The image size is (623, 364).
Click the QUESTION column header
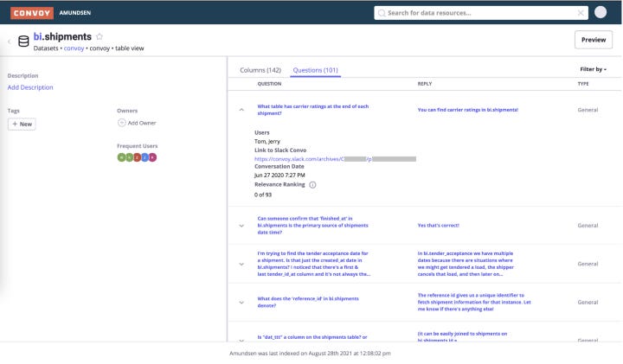pyautogui.click(x=269, y=84)
